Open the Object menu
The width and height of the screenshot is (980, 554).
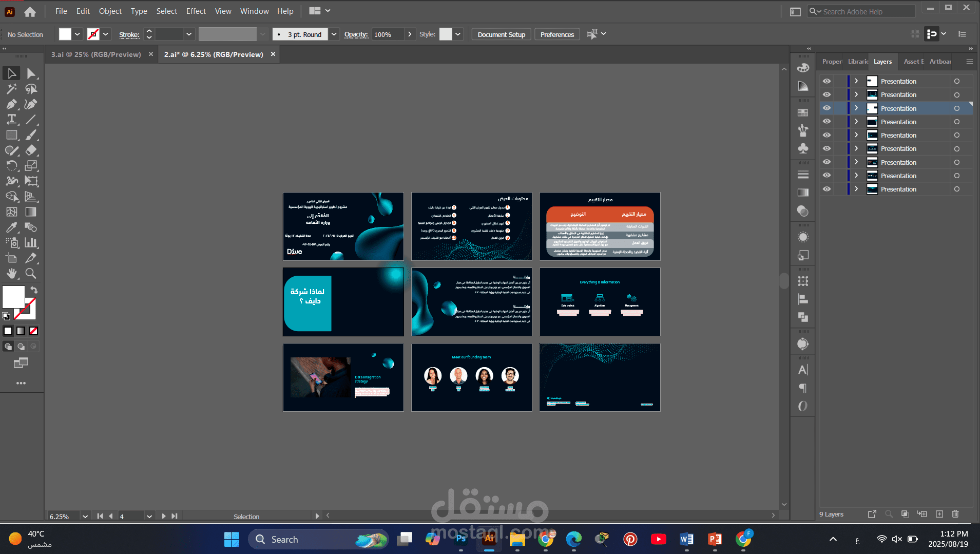tap(110, 11)
